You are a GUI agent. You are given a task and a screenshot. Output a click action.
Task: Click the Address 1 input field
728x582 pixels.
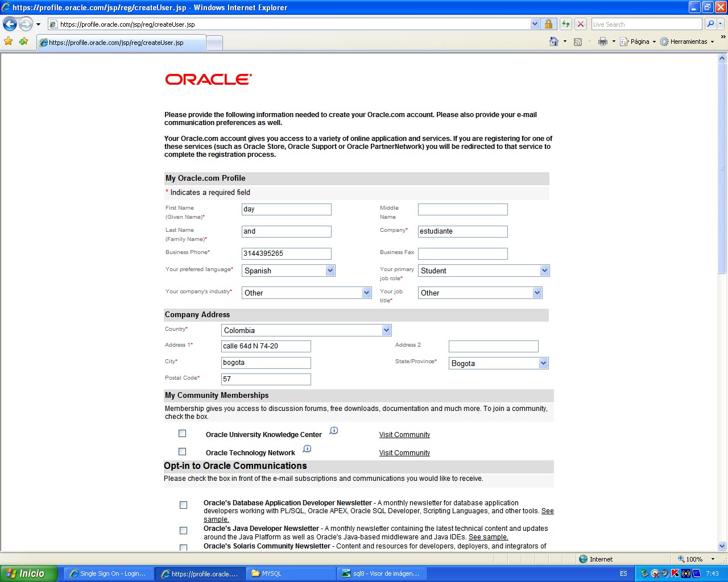pyautogui.click(x=266, y=346)
